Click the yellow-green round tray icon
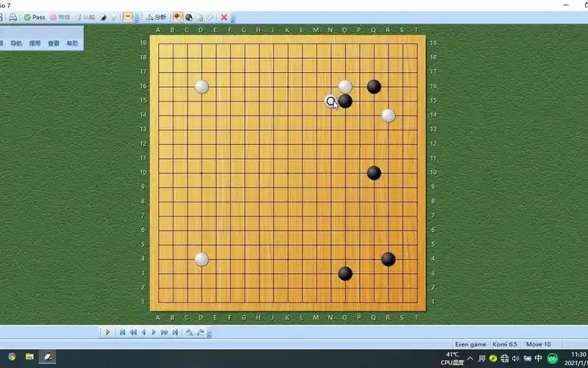Image resolution: width=588 pixels, height=368 pixels. [x=493, y=358]
